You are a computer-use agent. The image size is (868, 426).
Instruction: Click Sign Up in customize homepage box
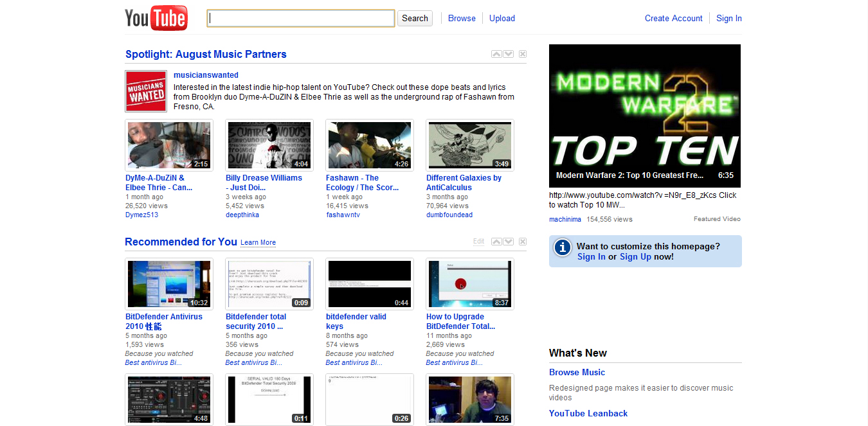click(x=635, y=256)
